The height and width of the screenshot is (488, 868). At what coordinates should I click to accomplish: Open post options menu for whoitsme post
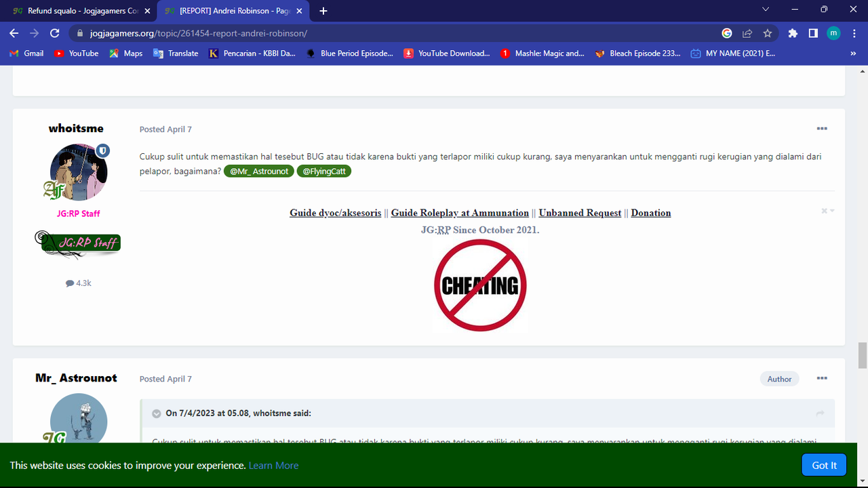click(x=822, y=129)
